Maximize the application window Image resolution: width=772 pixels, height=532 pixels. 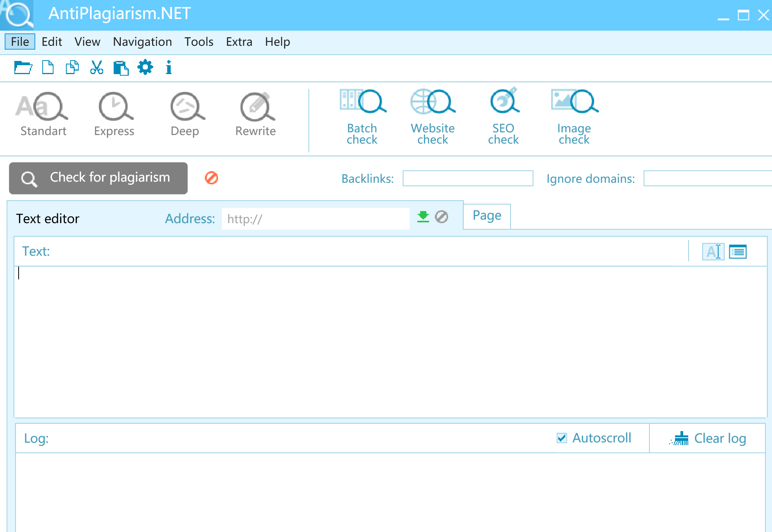click(743, 15)
